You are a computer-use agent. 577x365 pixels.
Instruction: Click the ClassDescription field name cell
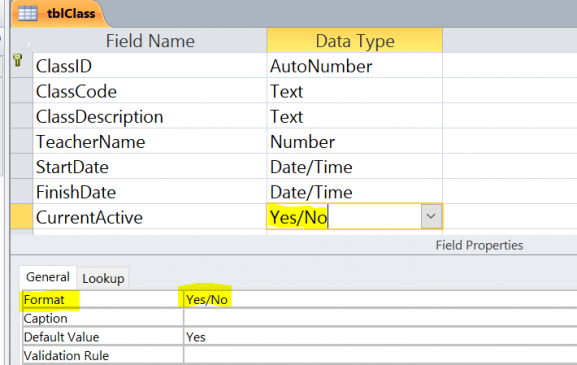click(x=149, y=117)
